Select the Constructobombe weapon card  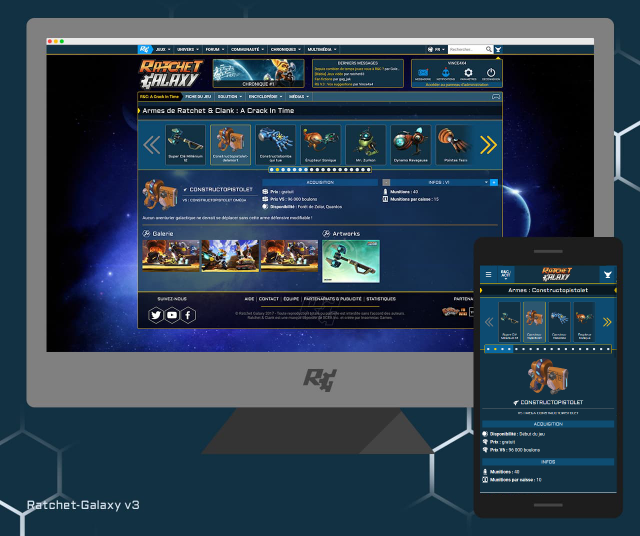point(276,145)
